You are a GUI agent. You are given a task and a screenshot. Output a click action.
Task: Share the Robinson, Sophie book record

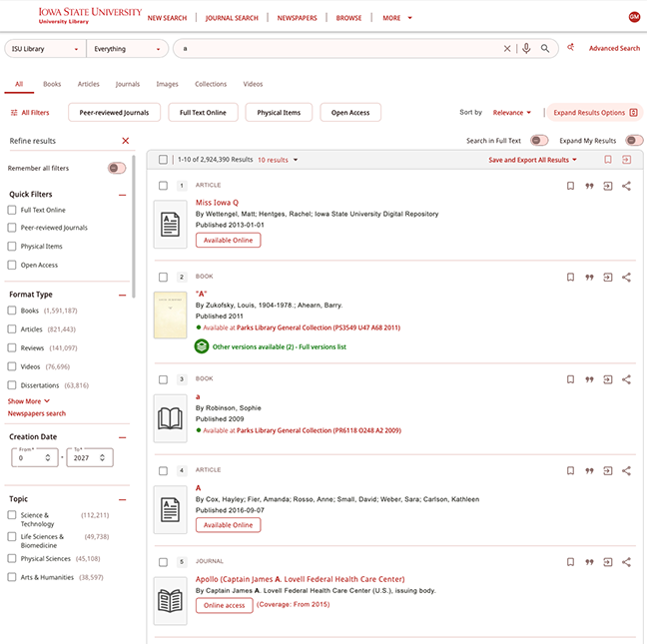(x=626, y=379)
